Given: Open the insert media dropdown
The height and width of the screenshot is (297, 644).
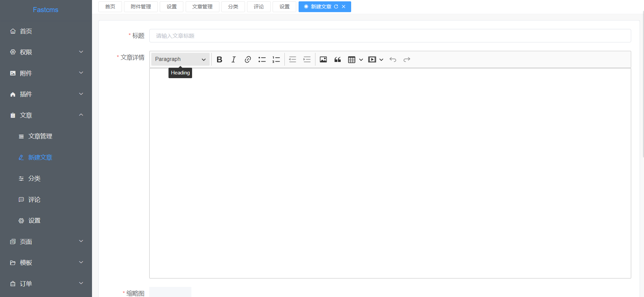Looking at the screenshot, I should tap(375, 60).
